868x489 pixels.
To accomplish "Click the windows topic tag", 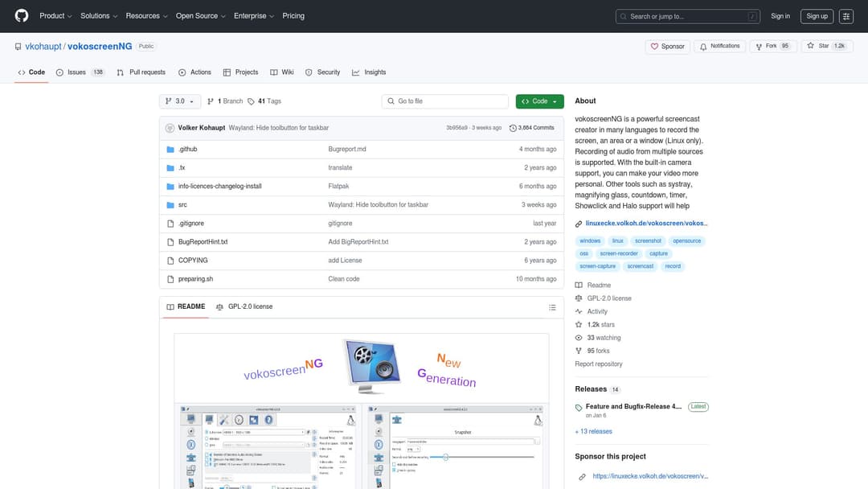I will point(590,241).
